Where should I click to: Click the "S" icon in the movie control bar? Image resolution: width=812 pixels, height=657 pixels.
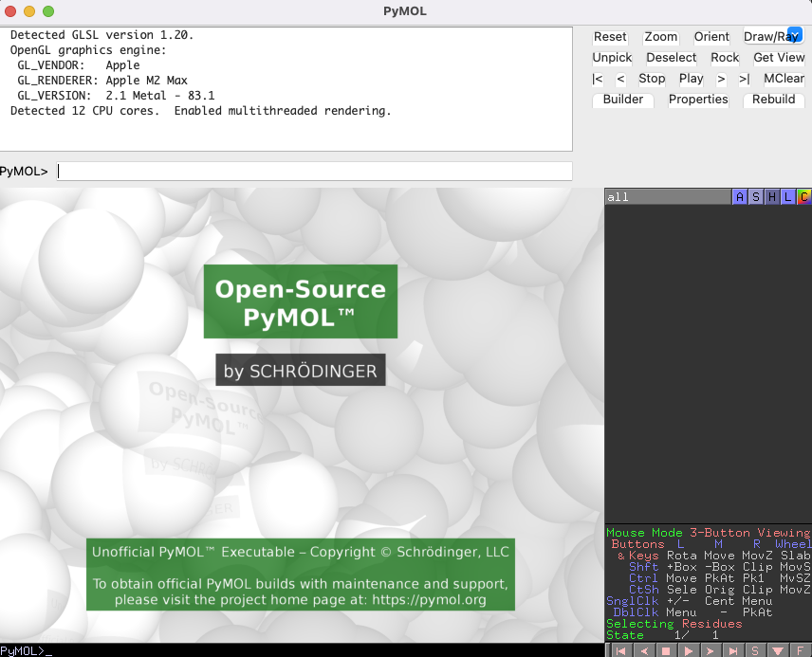758,649
